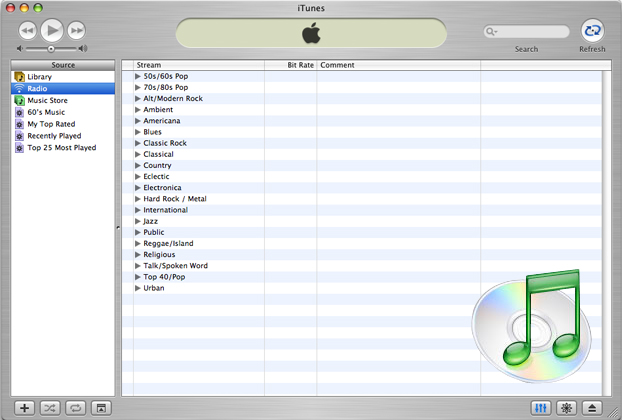This screenshot has width=622, height=420.
Task: Open the My Top Rated playlist
Action: click(x=63, y=124)
